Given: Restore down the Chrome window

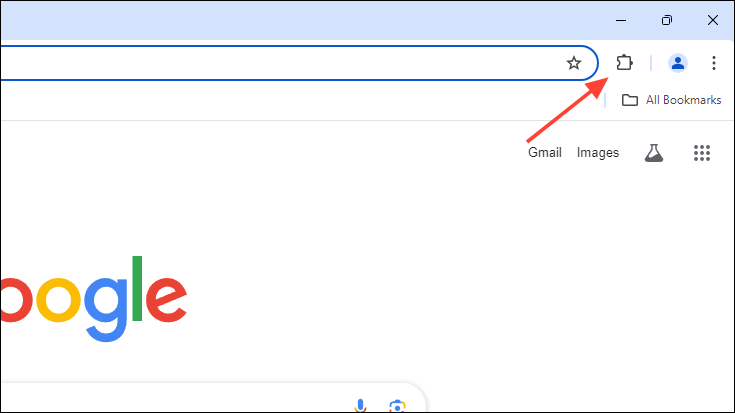Looking at the screenshot, I should pyautogui.click(x=667, y=20).
